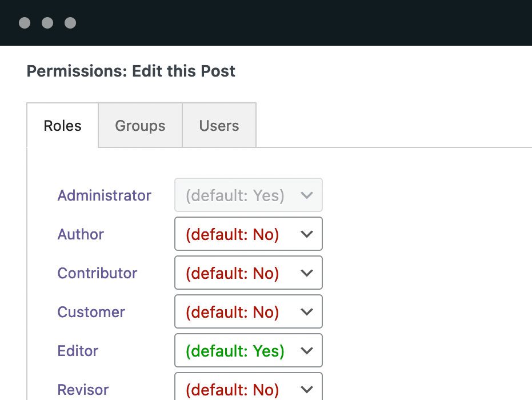Viewport: 532px width, 400px height.
Task: Click the Author role link
Action: point(81,234)
